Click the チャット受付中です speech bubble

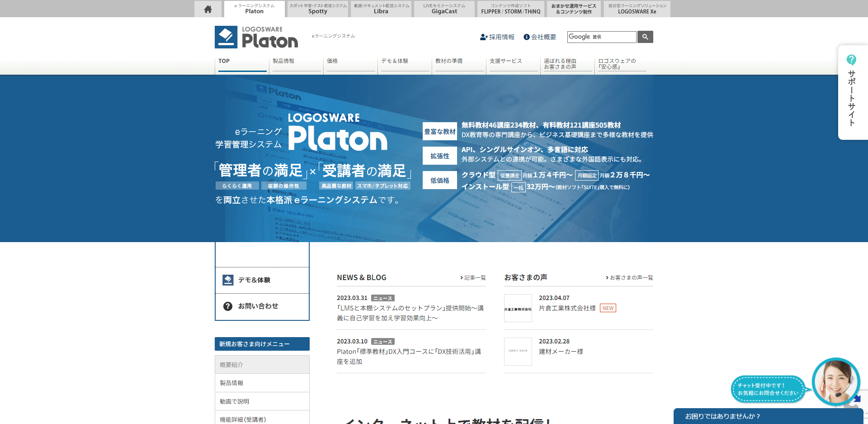[768, 389]
